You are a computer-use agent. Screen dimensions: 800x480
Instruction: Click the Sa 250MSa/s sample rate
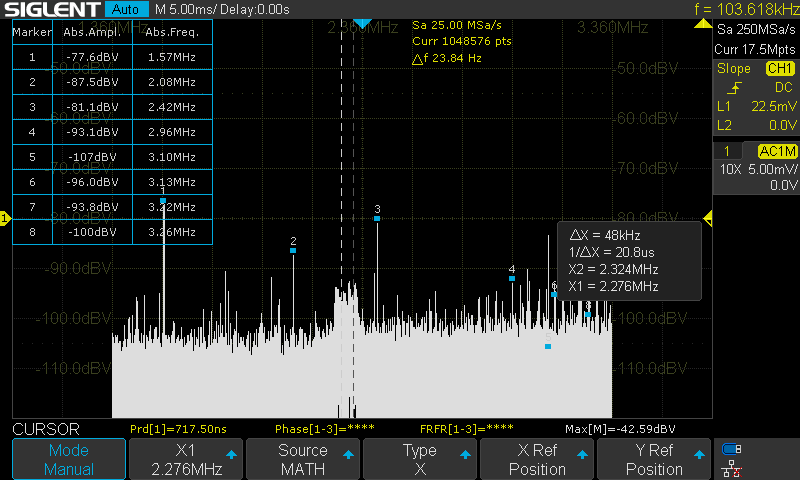756,30
